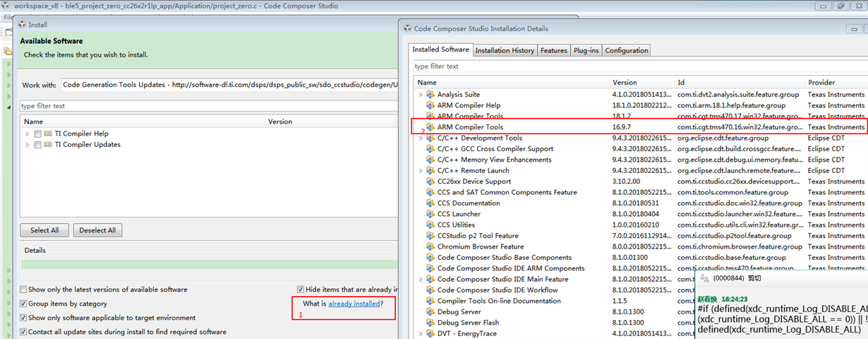Click the Version column header in Install dialog
The width and height of the screenshot is (868, 339).
click(x=332, y=121)
